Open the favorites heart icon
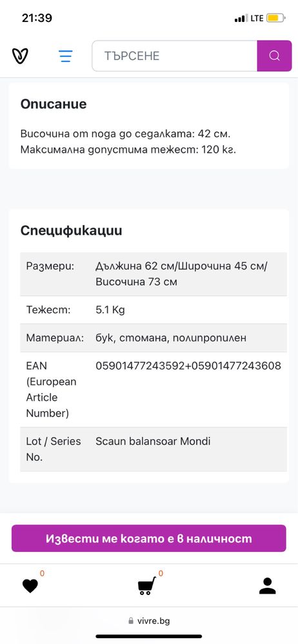Screen dimensions: 298x644 click(30, 586)
